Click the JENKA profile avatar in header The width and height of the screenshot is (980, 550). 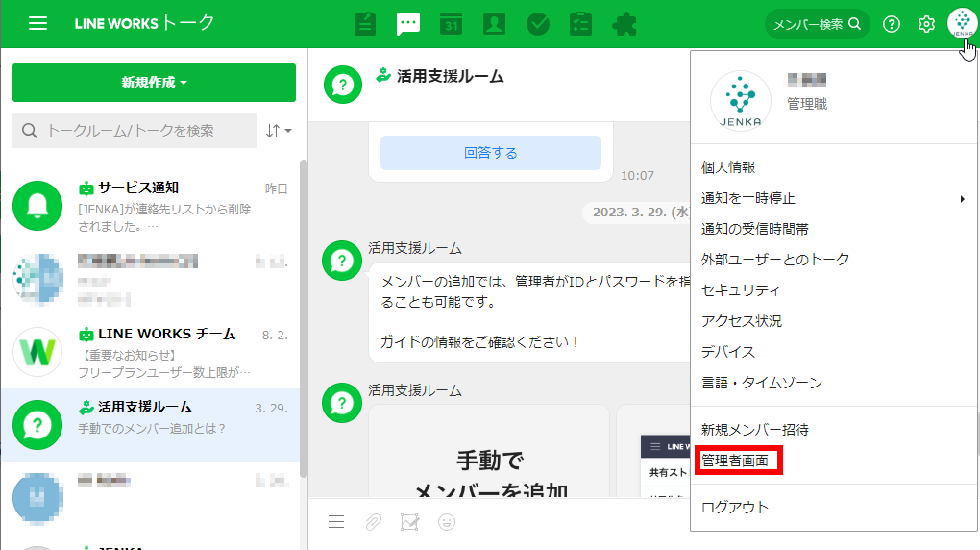point(962,24)
